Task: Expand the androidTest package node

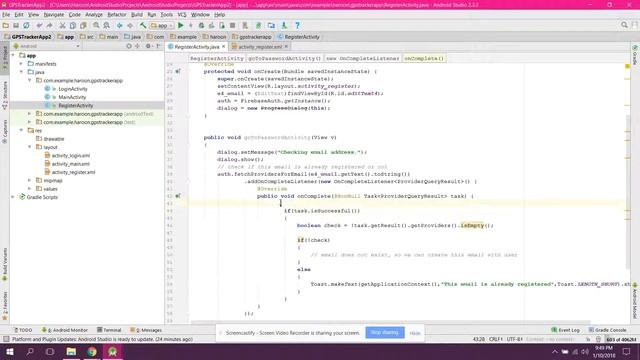Action: [30, 113]
